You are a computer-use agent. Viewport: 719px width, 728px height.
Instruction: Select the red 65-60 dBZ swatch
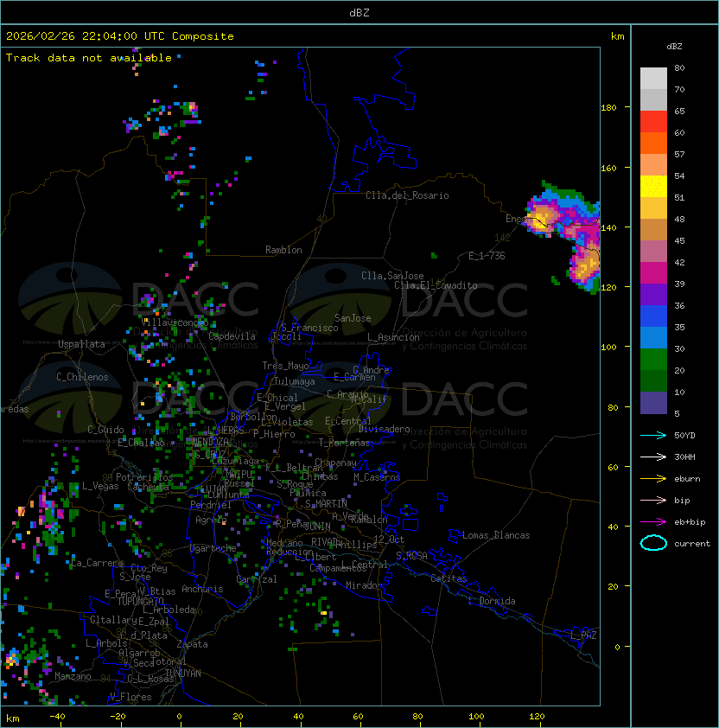point(653,122)
